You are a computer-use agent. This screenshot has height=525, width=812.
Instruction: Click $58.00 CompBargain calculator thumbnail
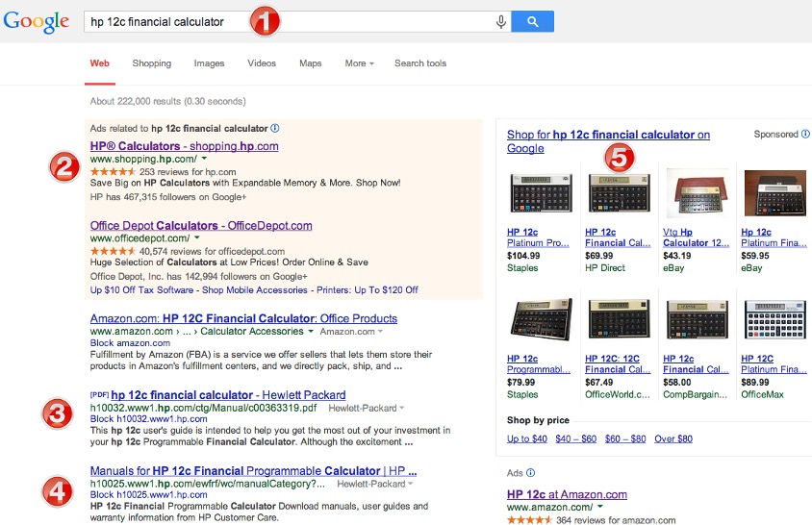(698, 319)
